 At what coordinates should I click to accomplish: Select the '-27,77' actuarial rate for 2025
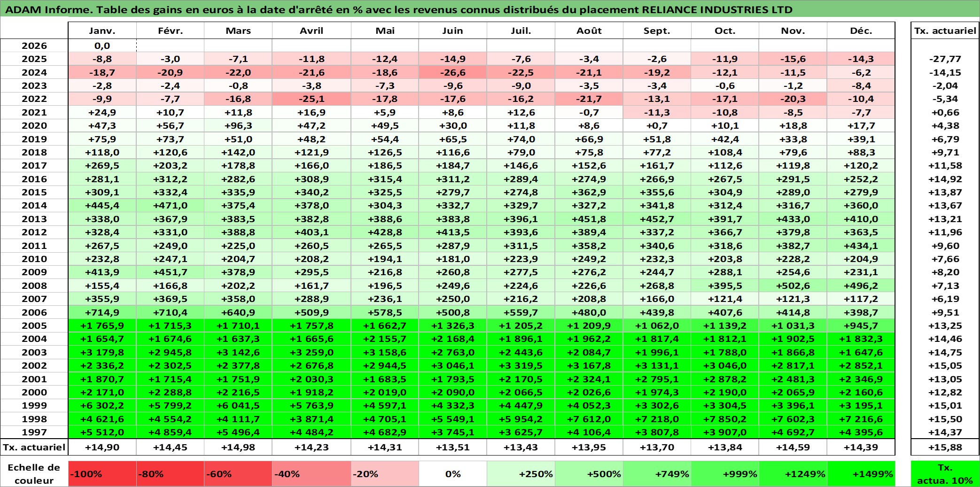945,59
